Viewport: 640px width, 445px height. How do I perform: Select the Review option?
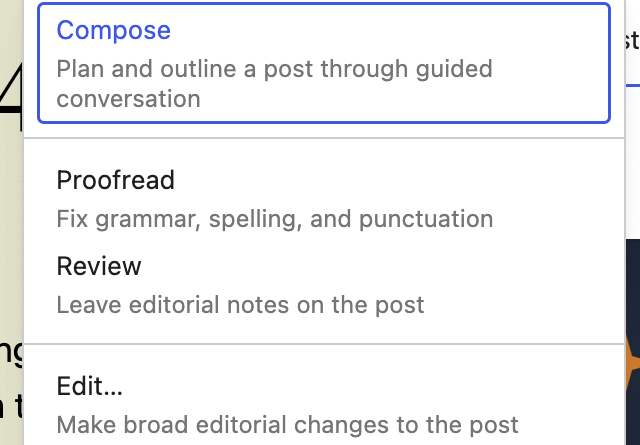(x=99, y=266)
